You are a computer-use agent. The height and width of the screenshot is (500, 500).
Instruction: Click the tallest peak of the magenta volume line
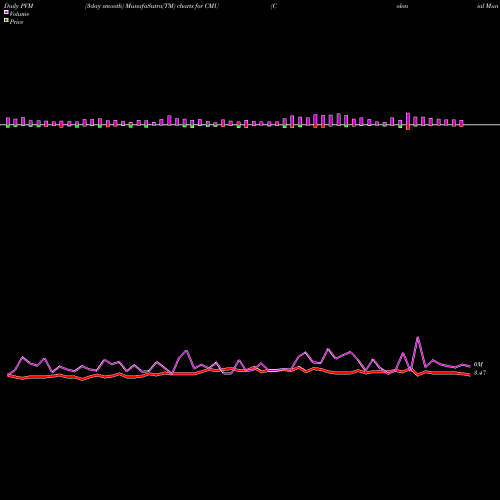pos(418,338)
